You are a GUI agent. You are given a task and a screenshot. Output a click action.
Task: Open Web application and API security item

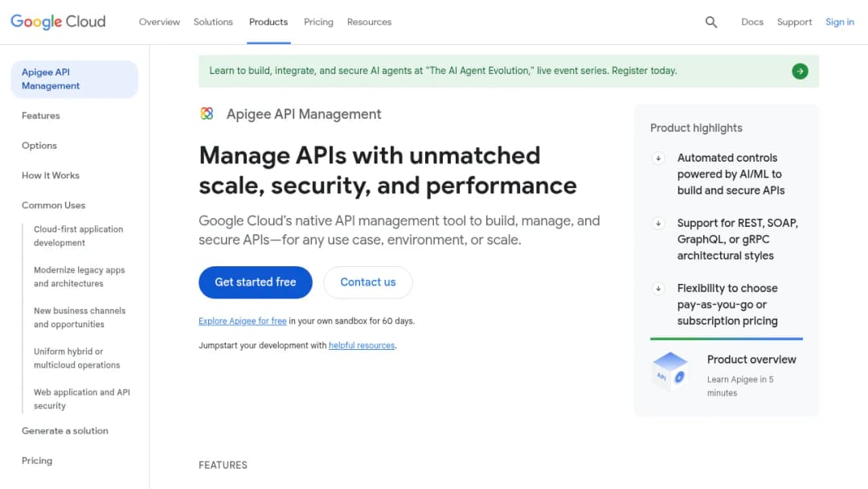point(82,399)
